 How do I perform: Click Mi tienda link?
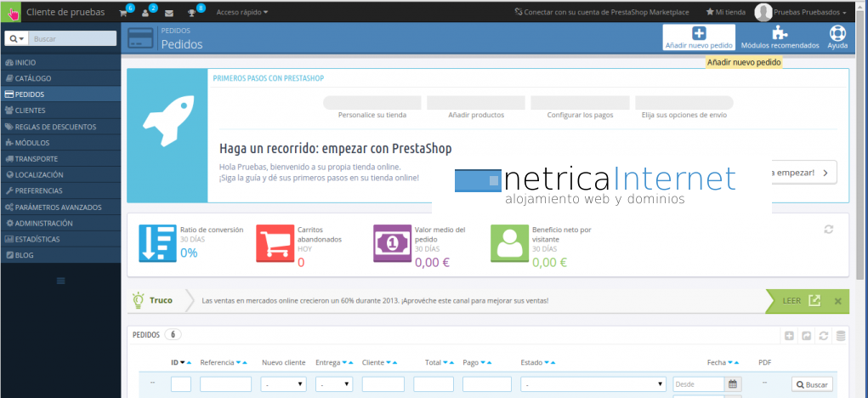(726, 12)
